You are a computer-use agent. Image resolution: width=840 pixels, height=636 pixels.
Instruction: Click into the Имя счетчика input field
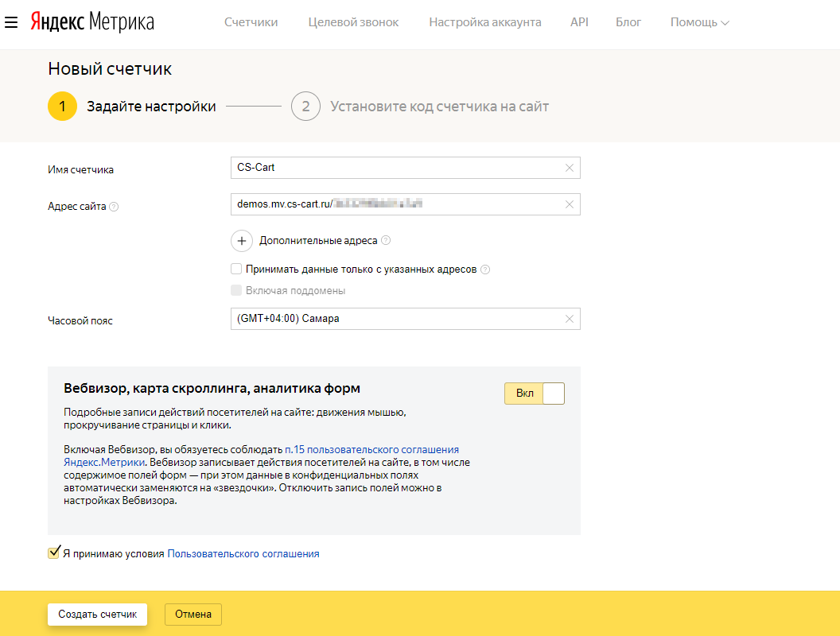click(x=398, y=168)
